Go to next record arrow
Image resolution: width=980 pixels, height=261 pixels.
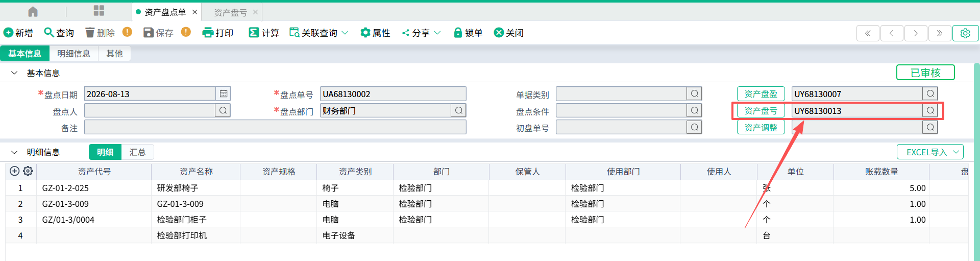pos(916,33)
